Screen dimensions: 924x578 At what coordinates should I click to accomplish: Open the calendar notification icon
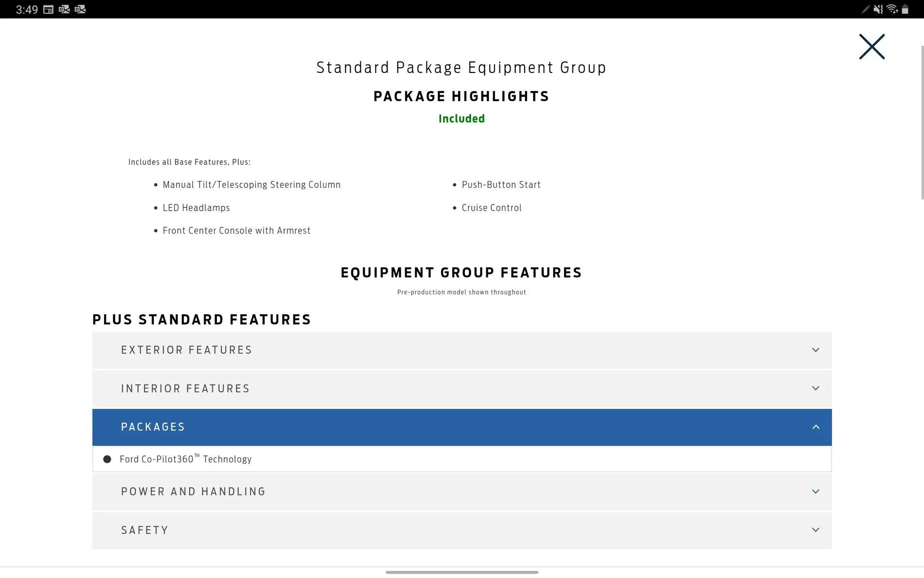[x=48, y=9]
